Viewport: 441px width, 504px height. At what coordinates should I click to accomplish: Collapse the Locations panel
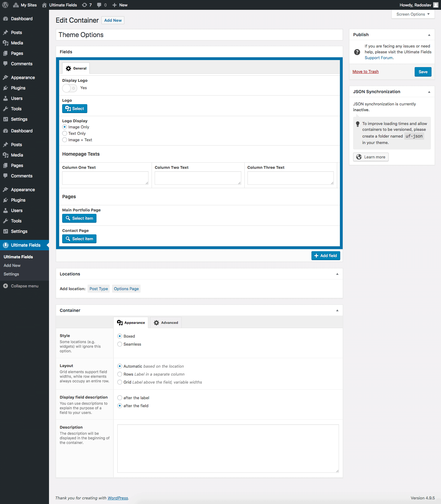(x=337, y=274)
